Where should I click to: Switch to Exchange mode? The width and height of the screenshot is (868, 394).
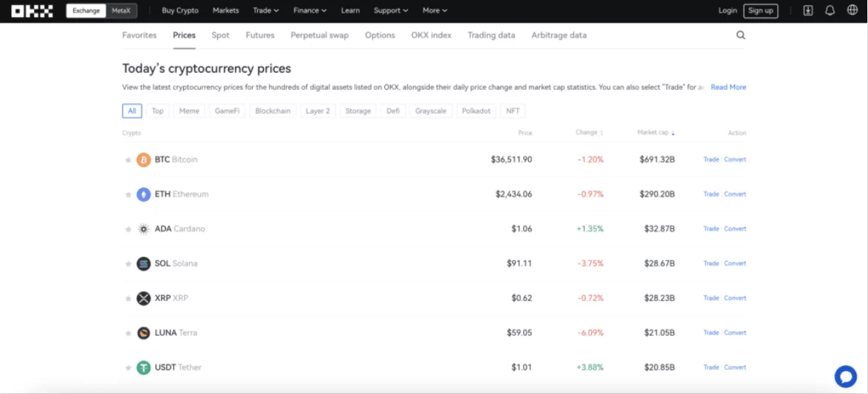86,10
